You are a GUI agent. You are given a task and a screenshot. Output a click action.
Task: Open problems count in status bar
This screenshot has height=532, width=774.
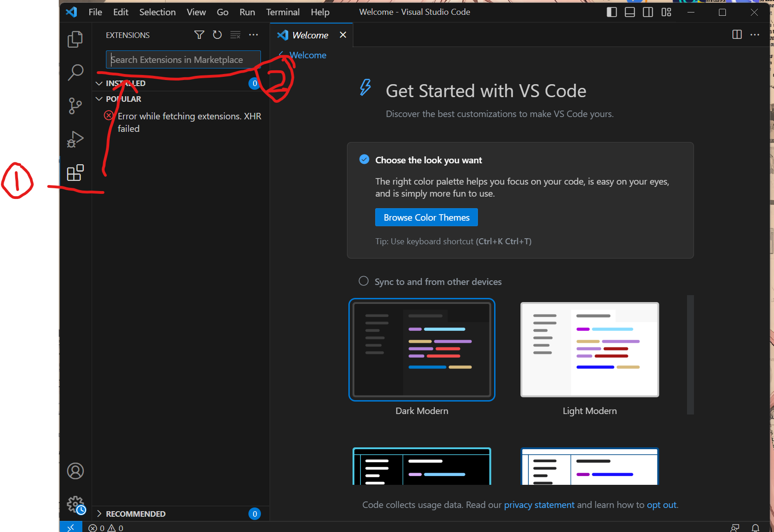(106, 528)
